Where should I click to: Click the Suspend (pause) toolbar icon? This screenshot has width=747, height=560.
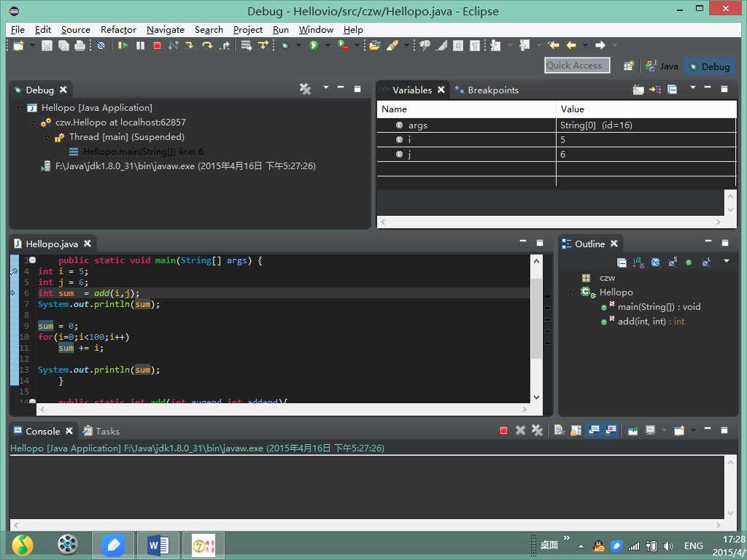tap(140, 46)
